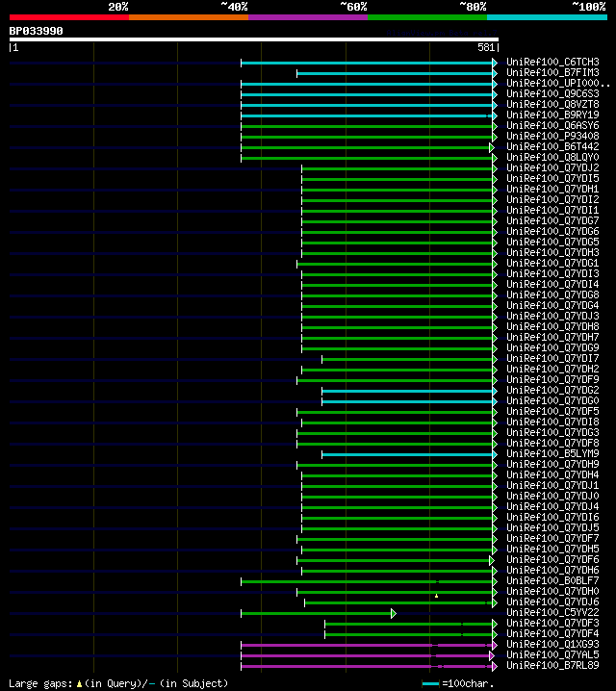The image size is (616, 691).
Task: Select the UniRef100_Q7YDG2 label
Action: 552,390
